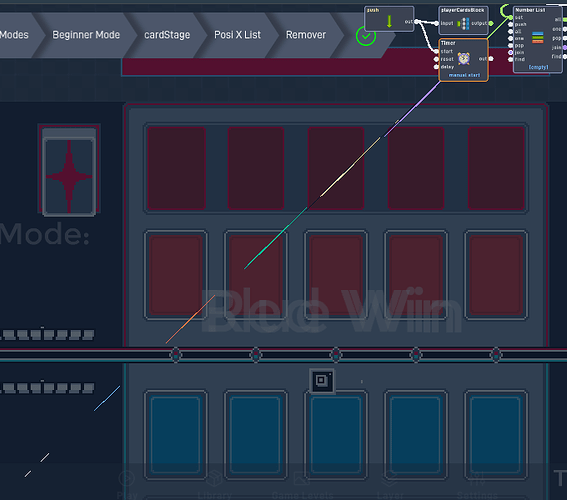Click the Timer's manual start label
The image size is (567, 500).
pyautogui.click(x=464, y=75)
